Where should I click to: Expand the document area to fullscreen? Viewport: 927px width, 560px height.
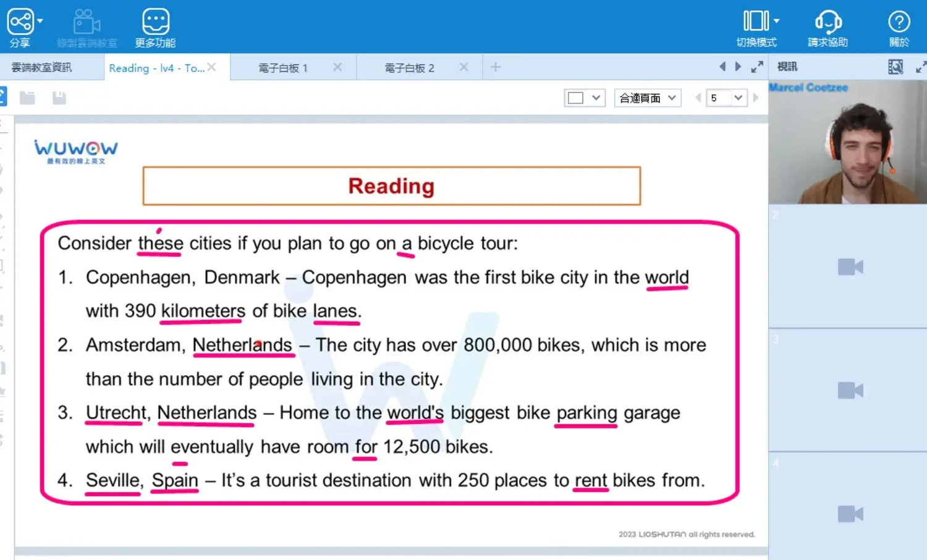point(757,67)
